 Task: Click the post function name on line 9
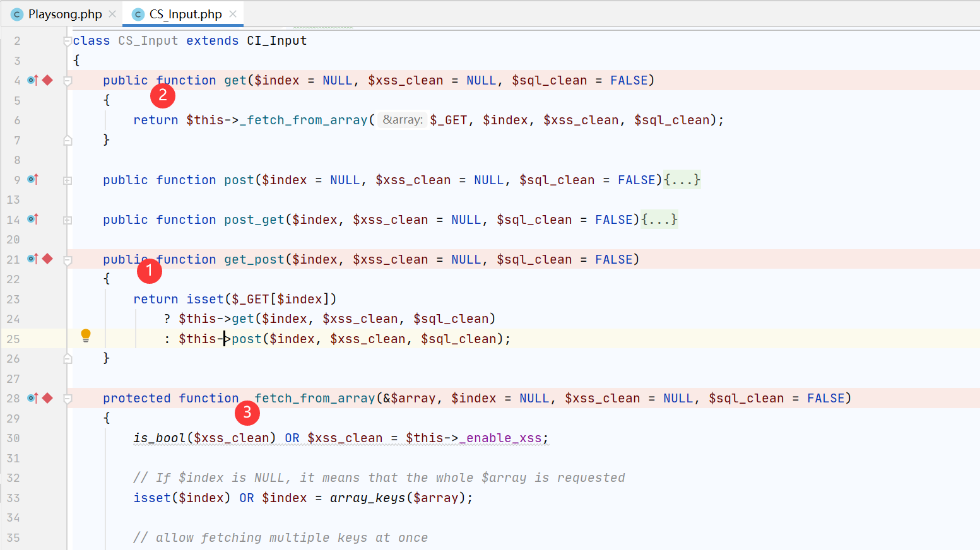(x=239, y=180)
